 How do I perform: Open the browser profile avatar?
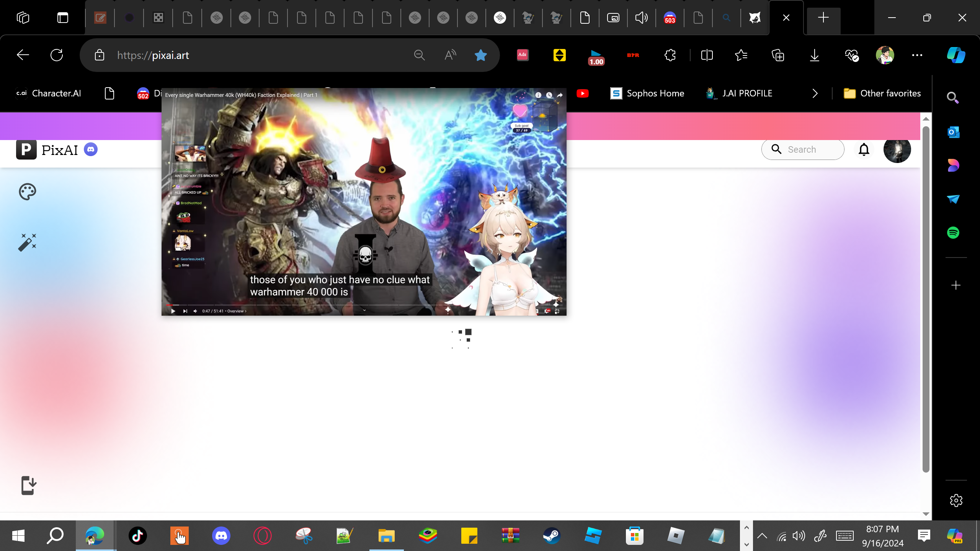coord(885,55)
